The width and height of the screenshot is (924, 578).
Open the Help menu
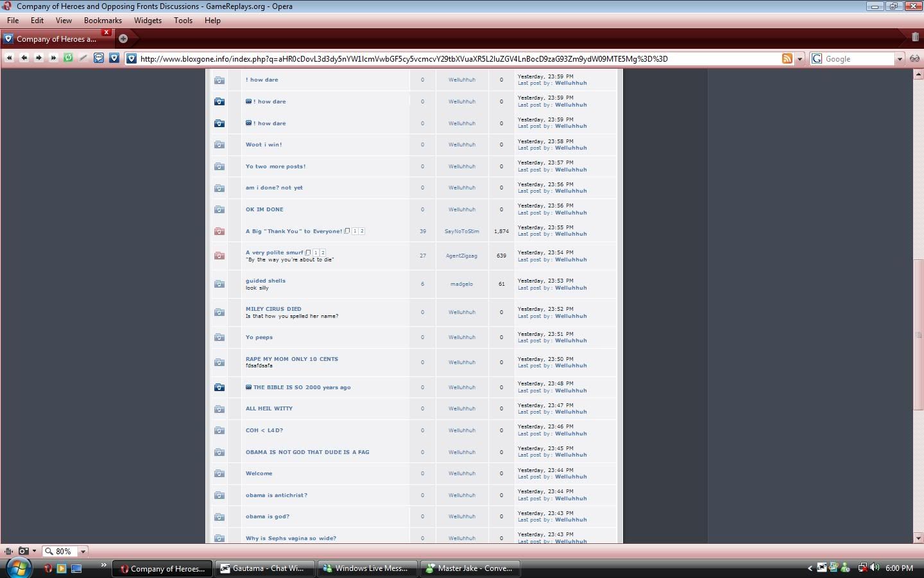[x=212, y=20]
